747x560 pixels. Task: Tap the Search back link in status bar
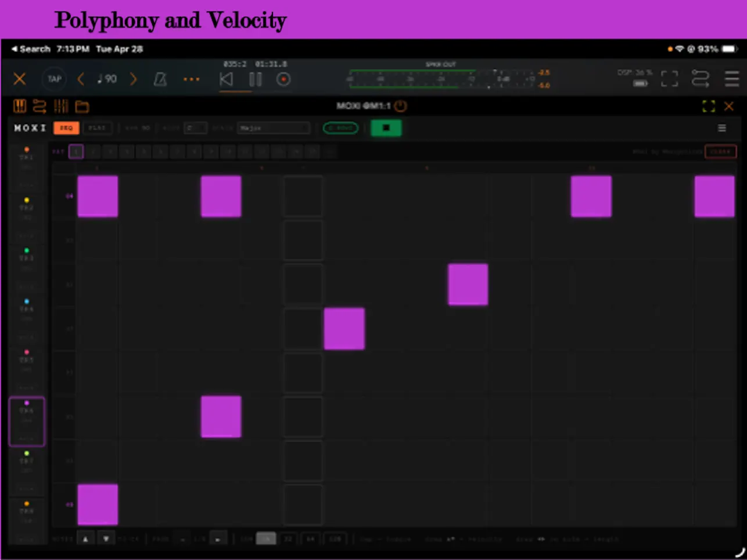pyautogui.click(x=31, y=49)
